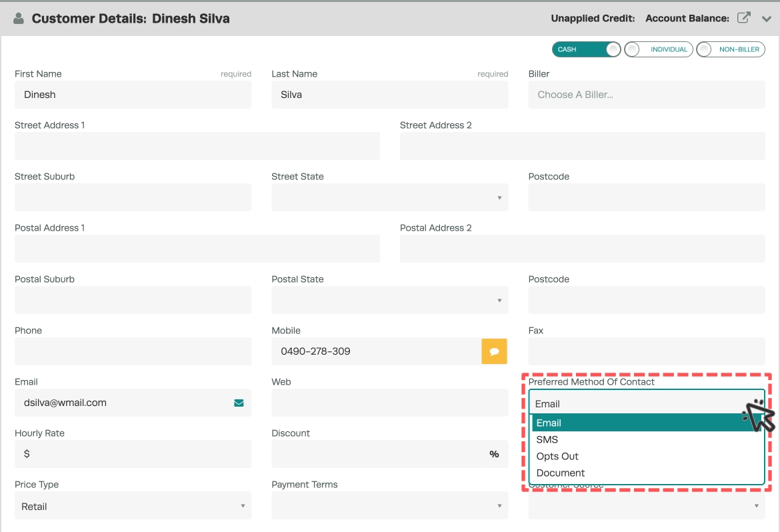Click the street Postcode field

647,197
